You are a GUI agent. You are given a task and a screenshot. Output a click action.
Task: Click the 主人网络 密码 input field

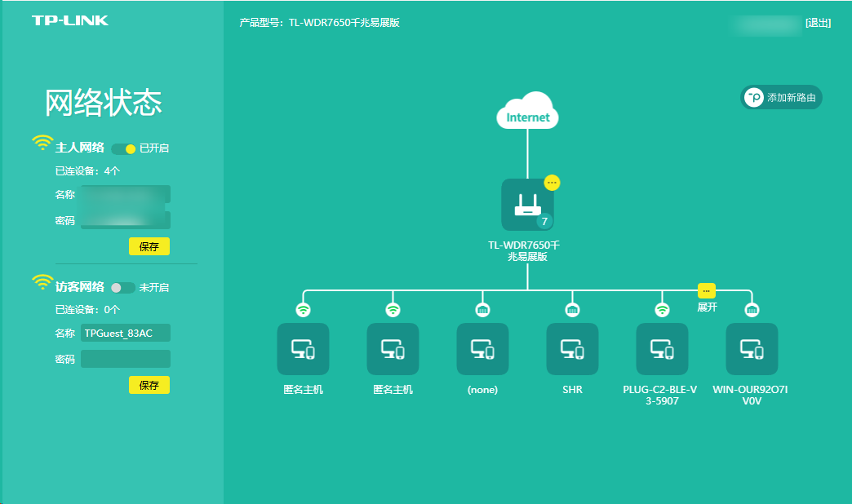126,220
